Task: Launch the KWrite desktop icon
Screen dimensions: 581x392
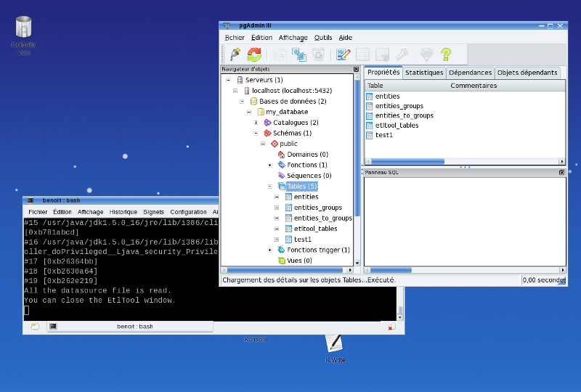Action: tap(334, 343)
